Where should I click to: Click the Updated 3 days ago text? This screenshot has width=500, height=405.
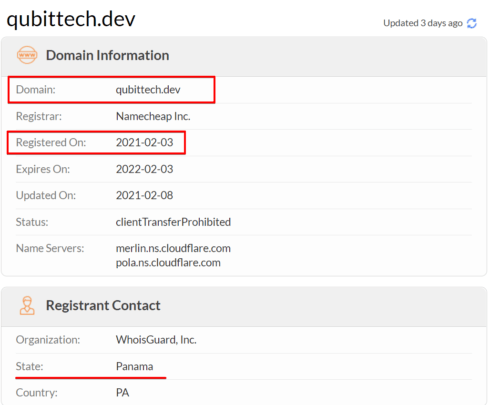point(423,23)
